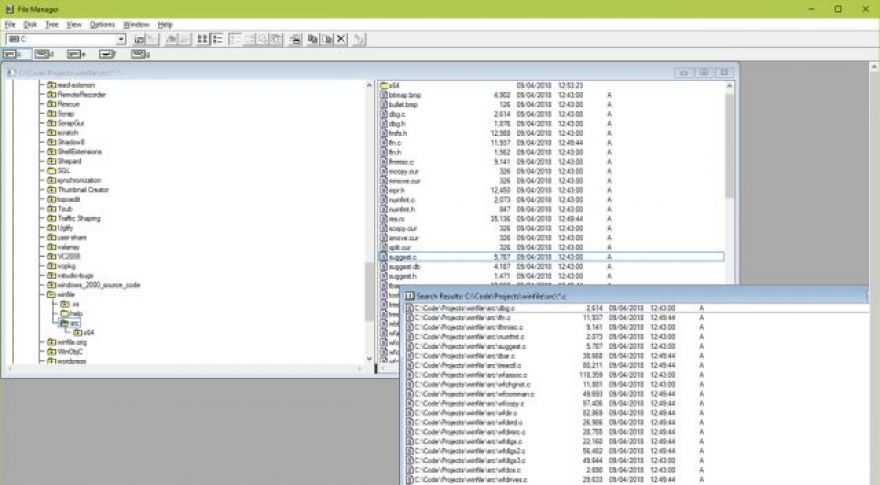Click the Search Results window title icon
Screen dimensions: 880x485
[x=410, y=296]
